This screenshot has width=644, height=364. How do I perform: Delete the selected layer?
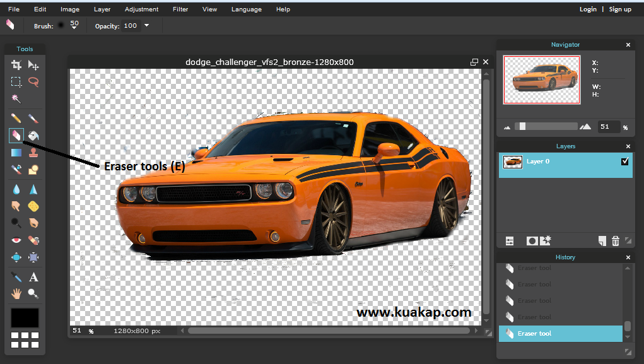[x=615, y=241]
